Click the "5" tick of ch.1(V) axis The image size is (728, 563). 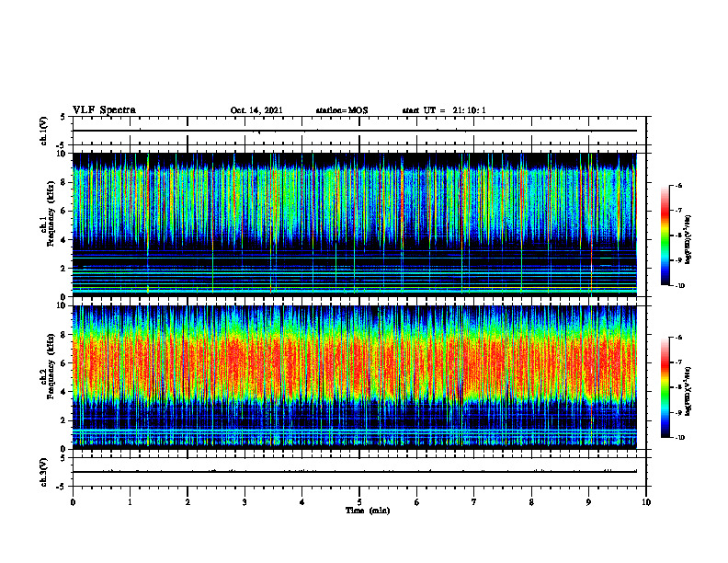pos(64,118)
